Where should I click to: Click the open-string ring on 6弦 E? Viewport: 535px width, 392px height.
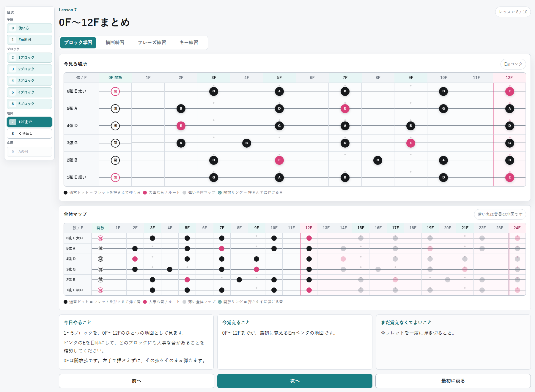click(115, 91)
